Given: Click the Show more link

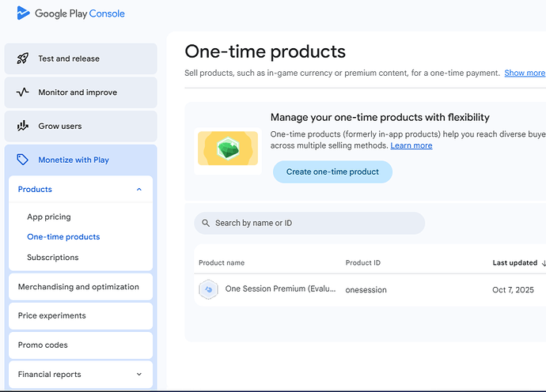Looking at the screenshot, I should (525, 73).
